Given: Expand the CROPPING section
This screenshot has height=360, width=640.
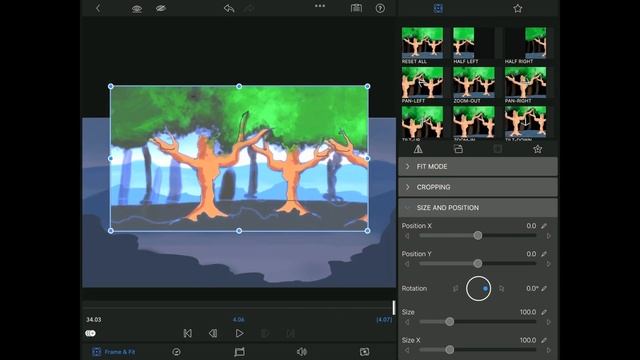Looking at the screenshot, I should 478,187.
